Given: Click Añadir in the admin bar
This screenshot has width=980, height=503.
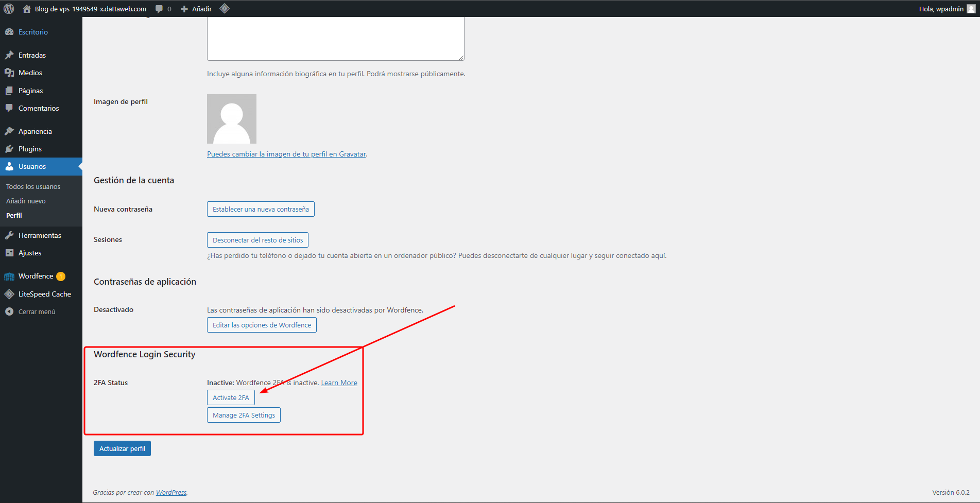Looking at the screenshot, I should (x=202, y=9).
